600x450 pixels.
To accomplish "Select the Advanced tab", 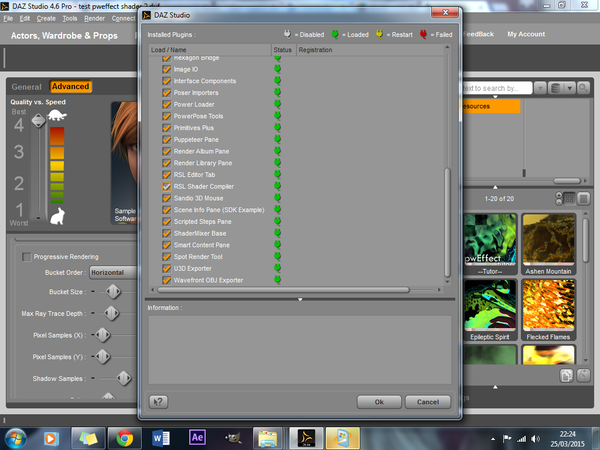I will click(70, 86).
